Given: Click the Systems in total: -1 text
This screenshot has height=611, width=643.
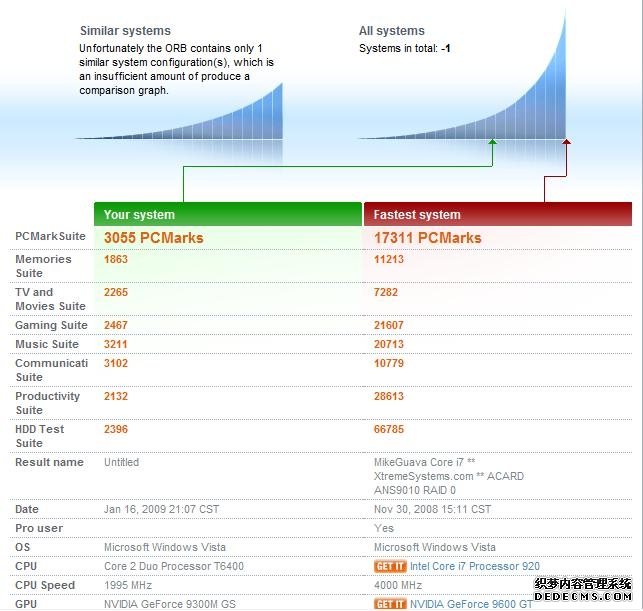Looking at the screenshot, I should pyautogui.click(x=404, y=48).
